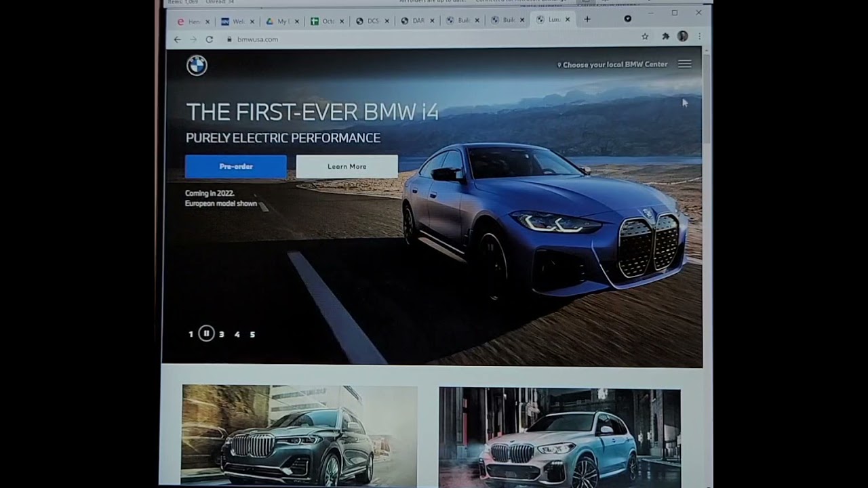Minimize the Chrome window
The width and height of the screenshot is (868, 488).
651,13
